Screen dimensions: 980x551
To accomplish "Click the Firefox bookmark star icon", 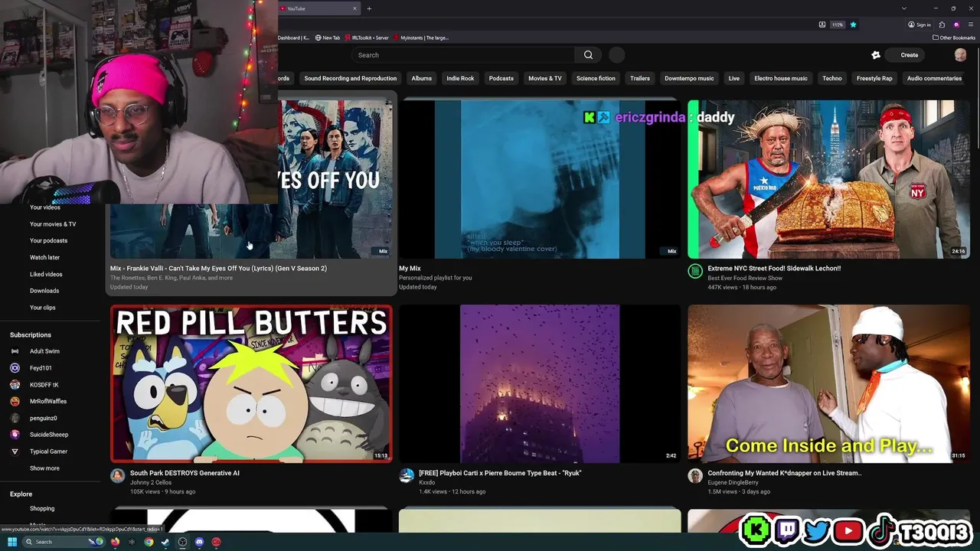I will click(x=853, y=24).
